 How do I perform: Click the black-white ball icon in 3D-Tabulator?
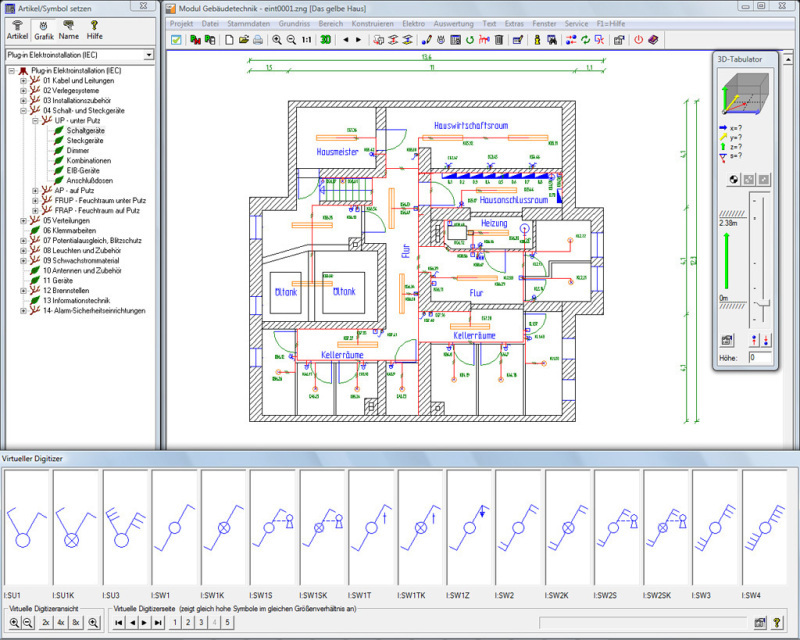(733, 180)
